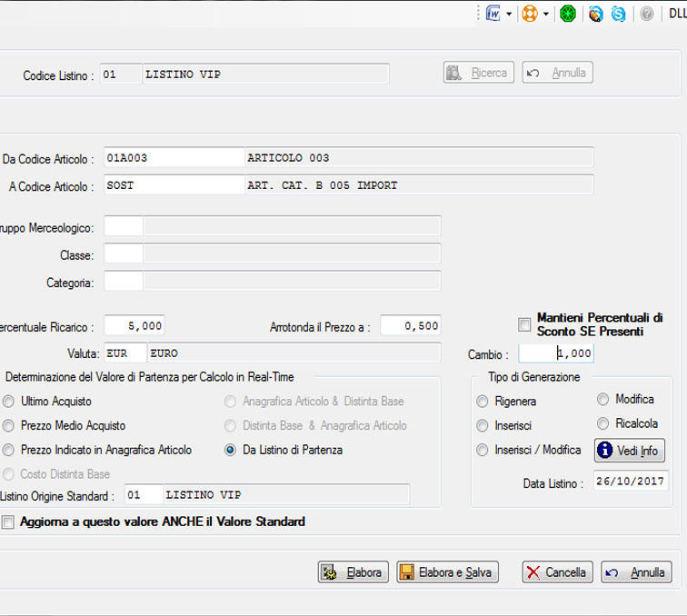Click the Classe code field
Screen dimensions: 687x616
pos(124,254)
